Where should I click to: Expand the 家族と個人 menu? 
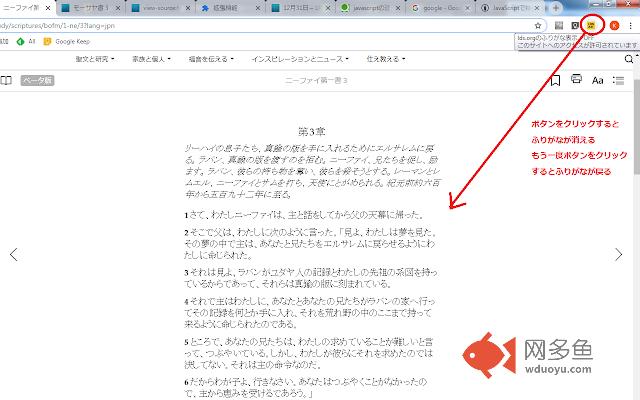pos(151,59)
